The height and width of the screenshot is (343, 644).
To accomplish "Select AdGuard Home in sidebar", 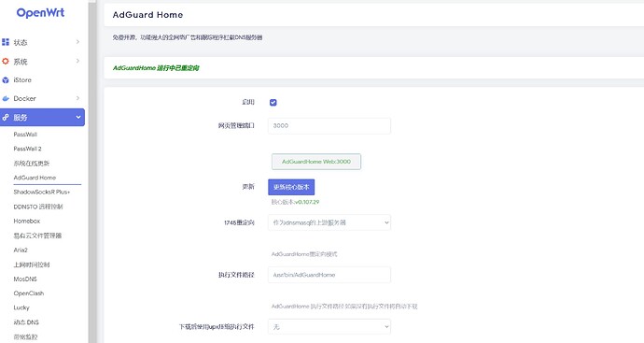I will (x=35, y=178).
